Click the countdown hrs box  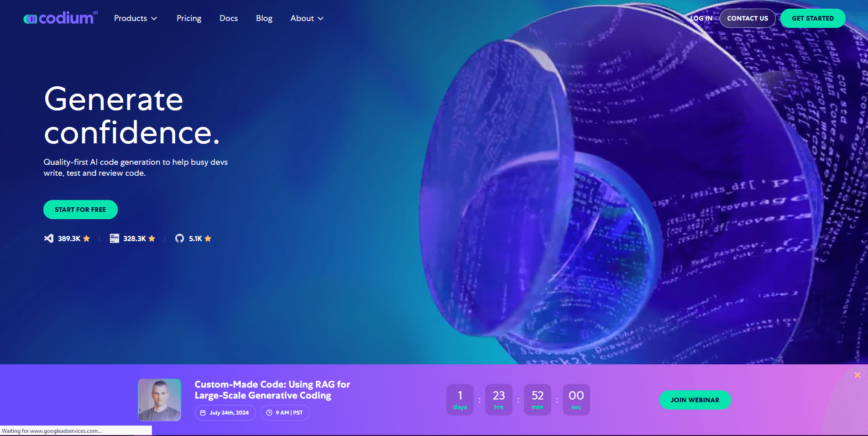tap(499, 400)
